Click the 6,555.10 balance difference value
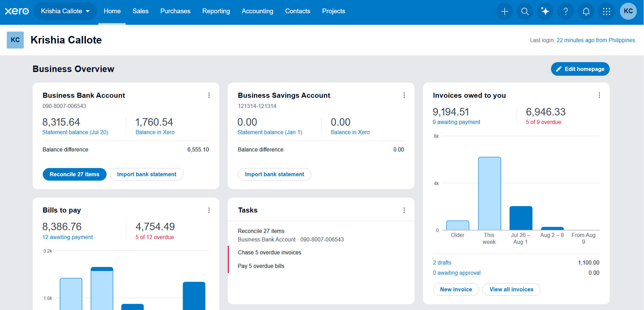 (x=198, y=150)
